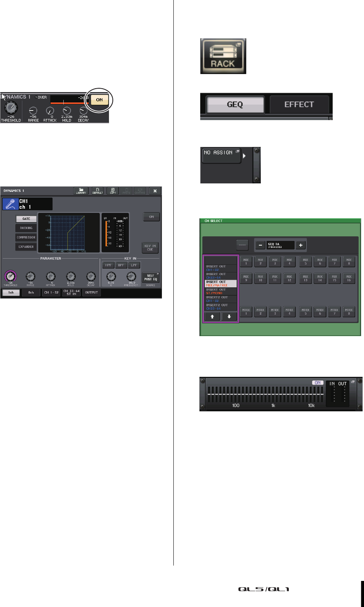Toggle the circled DYNAMICS 1 ON button
Screen dimensions: 364x607
(99, 100)
